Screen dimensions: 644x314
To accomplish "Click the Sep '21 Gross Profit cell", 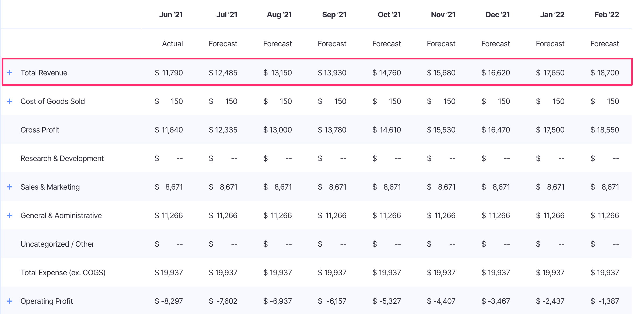I will tap(332, 130).
